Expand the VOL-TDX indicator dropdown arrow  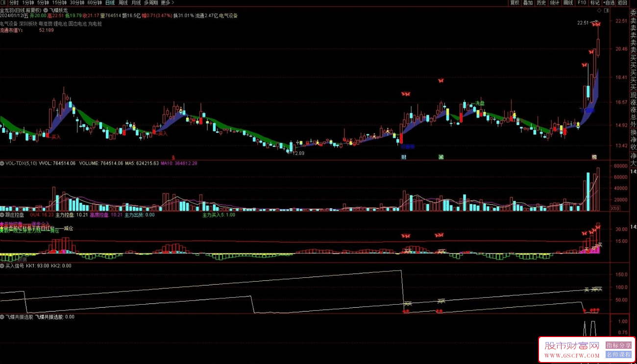tap(2, 163)
